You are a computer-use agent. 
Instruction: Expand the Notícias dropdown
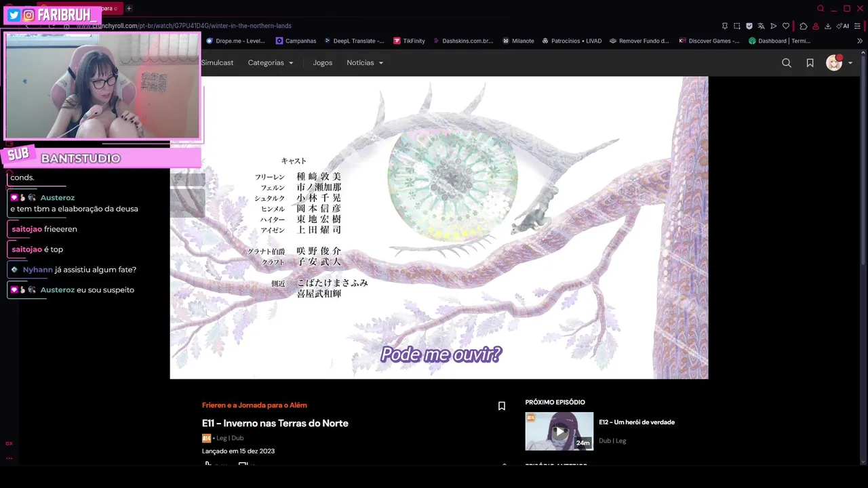point(365,62)
